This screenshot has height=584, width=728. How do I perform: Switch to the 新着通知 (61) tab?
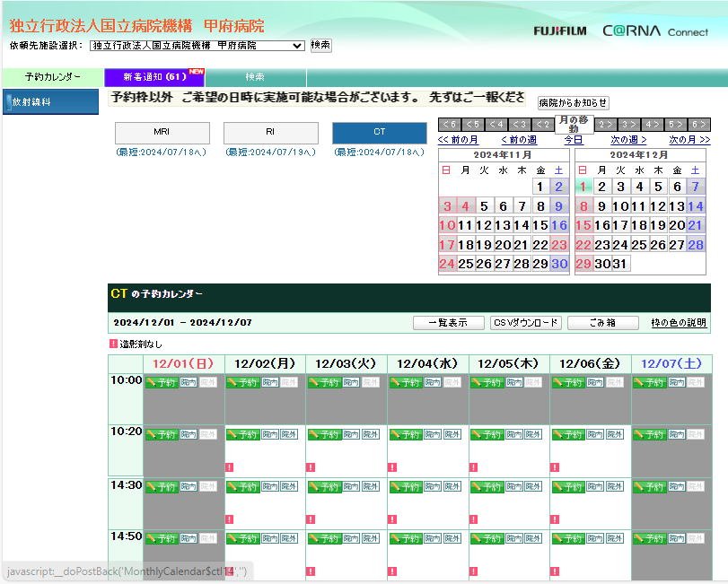click(154, 77)
